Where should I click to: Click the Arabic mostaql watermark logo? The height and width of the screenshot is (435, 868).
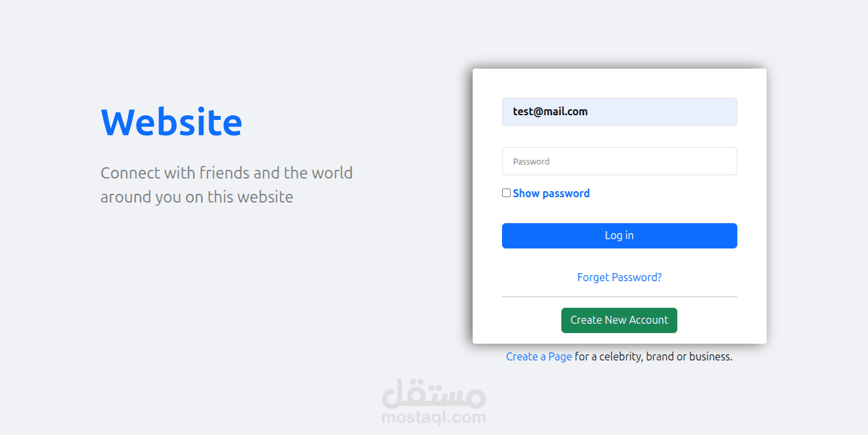tap(434, 392)
